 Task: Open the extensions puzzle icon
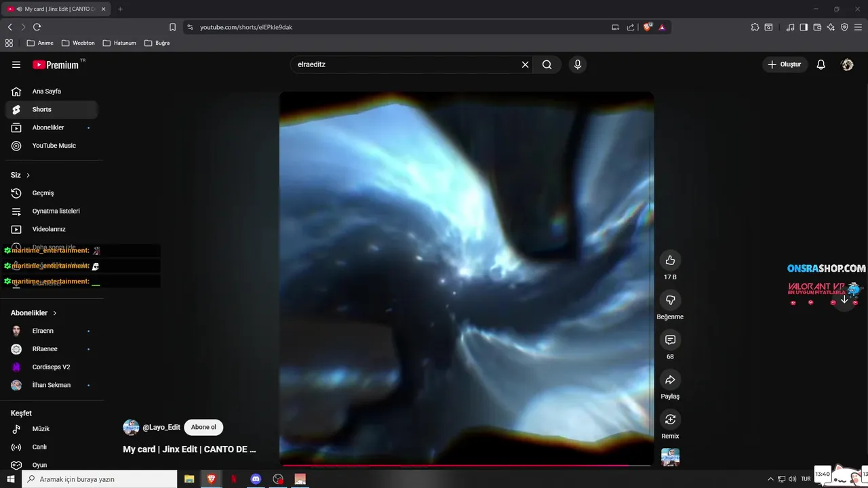point(755,27)
